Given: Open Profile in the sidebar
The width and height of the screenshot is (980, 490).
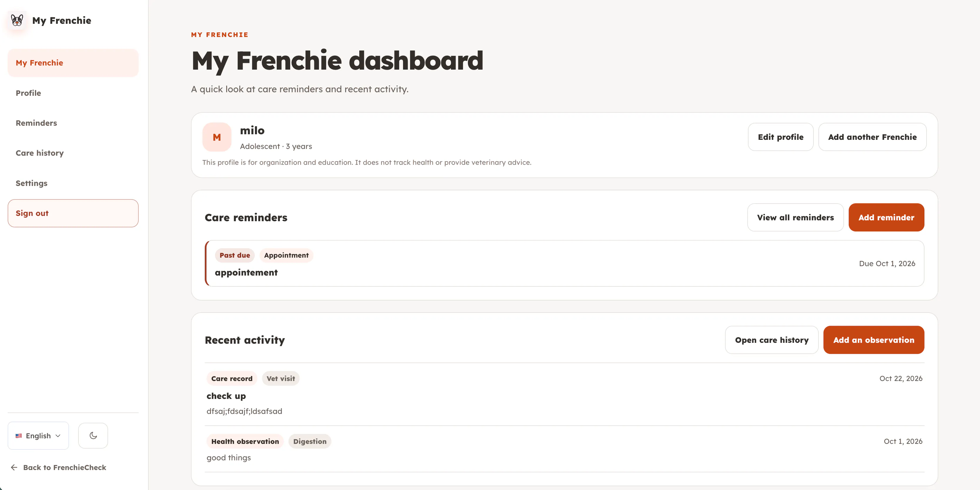Looking at the screenshot, I should (73, 93).
